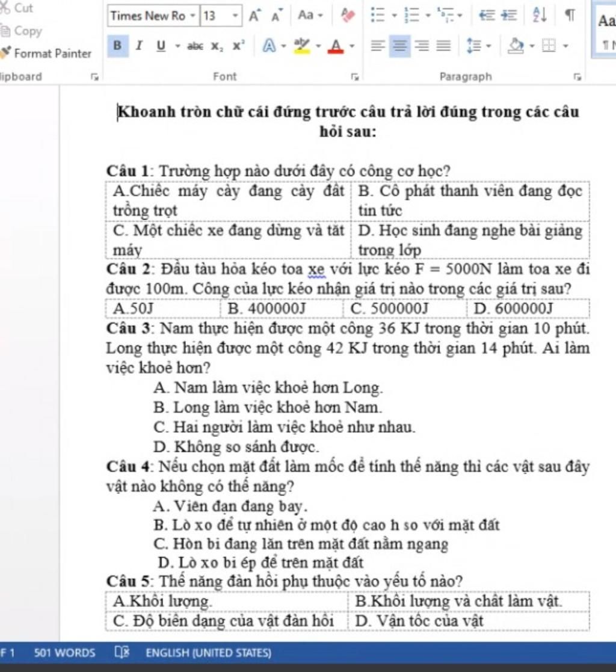
Task: Align text left
Action: pos(378,46)
